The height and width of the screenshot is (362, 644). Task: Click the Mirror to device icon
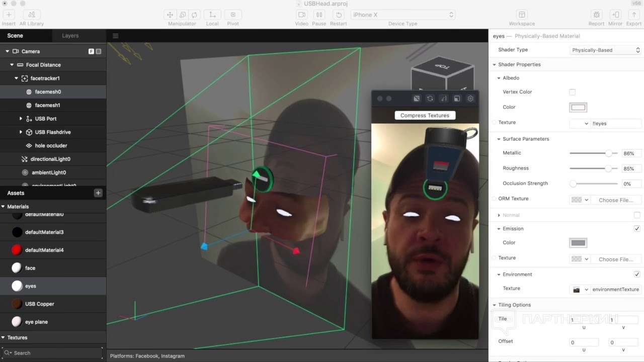click(x=615, y=15)
